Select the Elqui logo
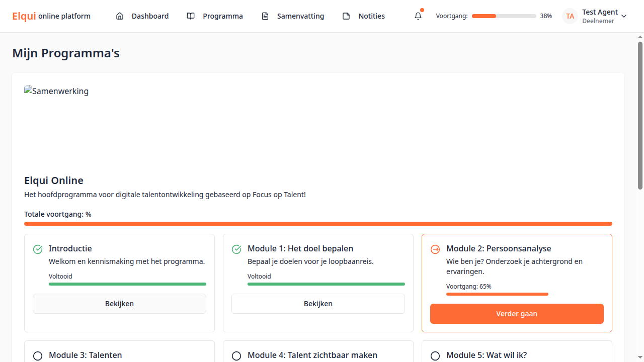This screenshot has width=644, height=362. [x=24, y=16]
